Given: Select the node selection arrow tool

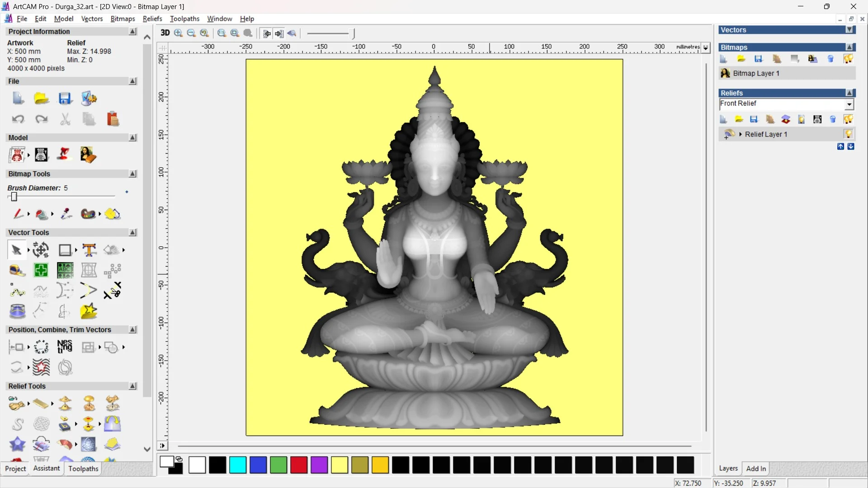Looking at the screenshot, I should tap(16, 250).
